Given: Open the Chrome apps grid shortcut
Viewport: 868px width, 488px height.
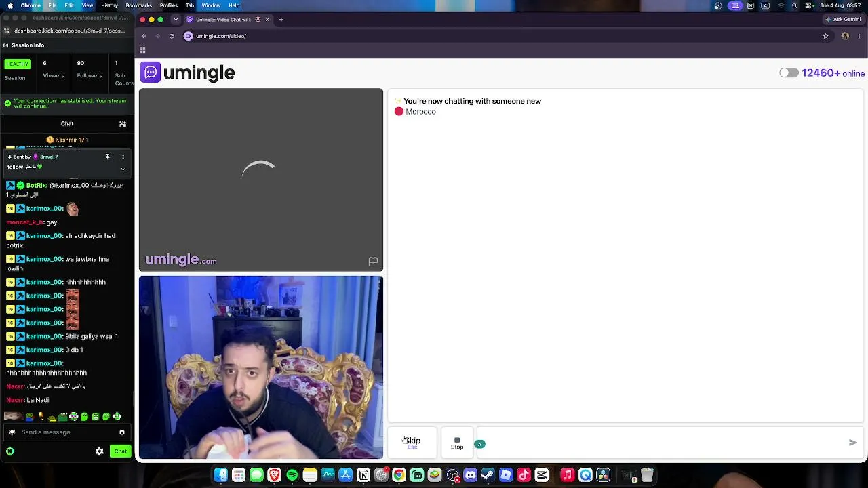Looking at the screenshot, I should pyautogui.click(x=142, y=50).
